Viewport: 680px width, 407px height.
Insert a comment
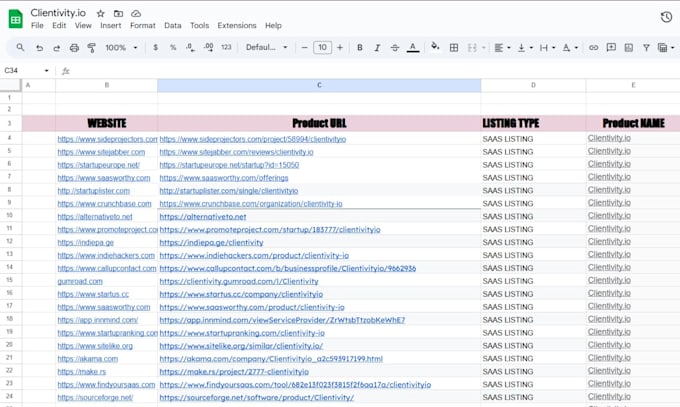611,47
